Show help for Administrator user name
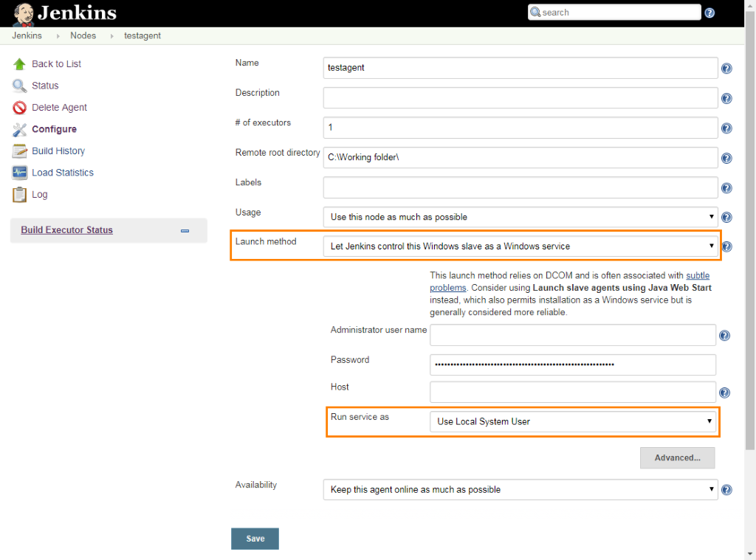Image resolution: width=756 pixels, height=560 pixels. coord(724,336)
